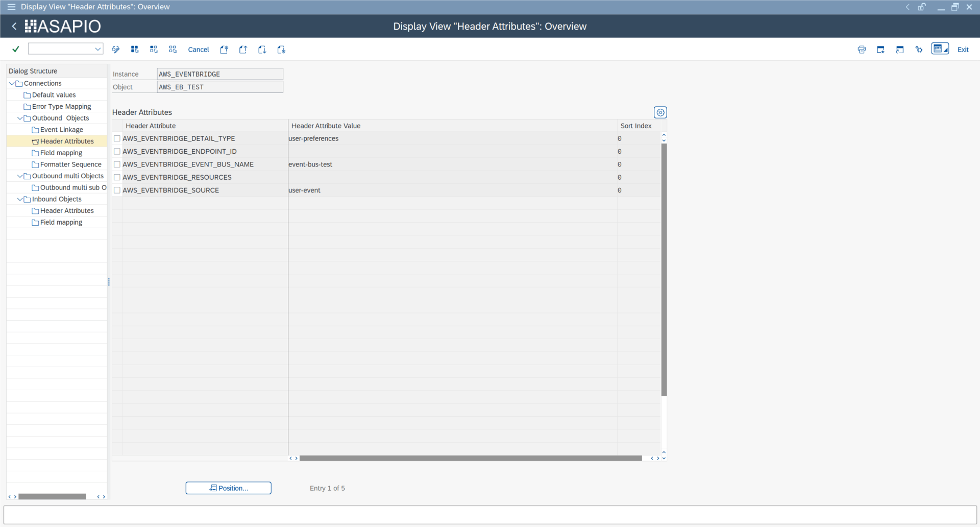Click the Next Page icon

262,50
